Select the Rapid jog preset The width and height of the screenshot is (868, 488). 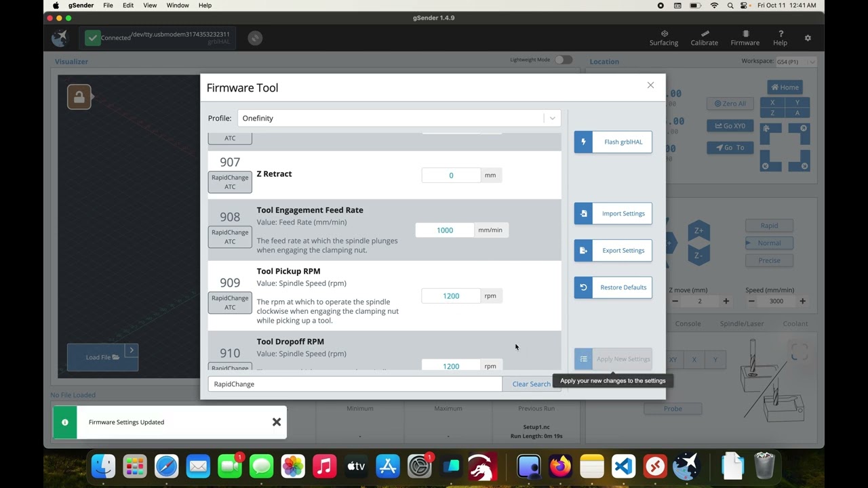(x=769, y=226)
